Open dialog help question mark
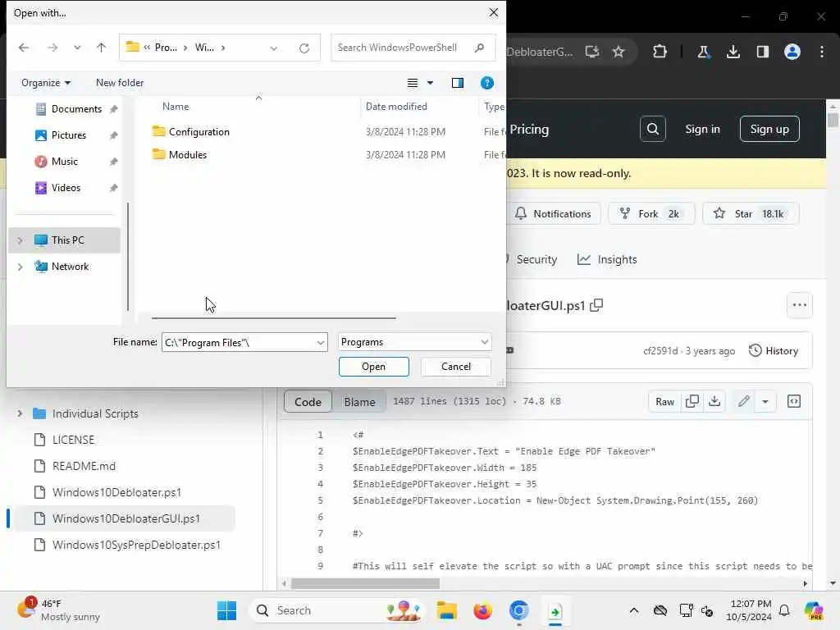The height and width of the screenshot is (630, 840). pos(487,83)
